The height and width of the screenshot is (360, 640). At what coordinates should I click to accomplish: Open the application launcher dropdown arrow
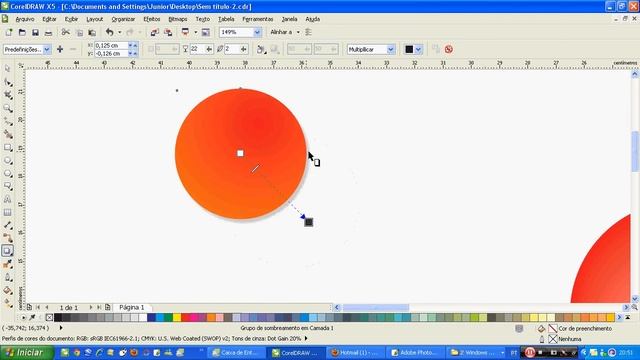196,32
